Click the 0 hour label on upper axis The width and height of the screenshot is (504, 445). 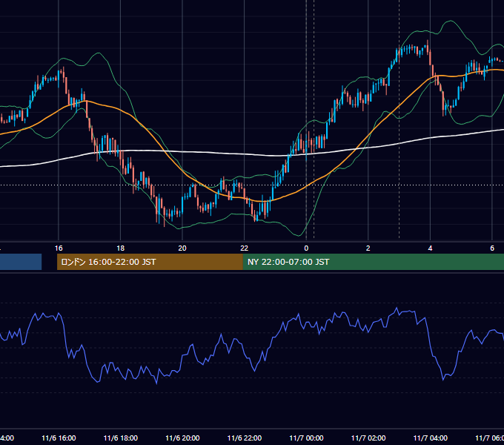pyautogui.click(x=306, y=248)
